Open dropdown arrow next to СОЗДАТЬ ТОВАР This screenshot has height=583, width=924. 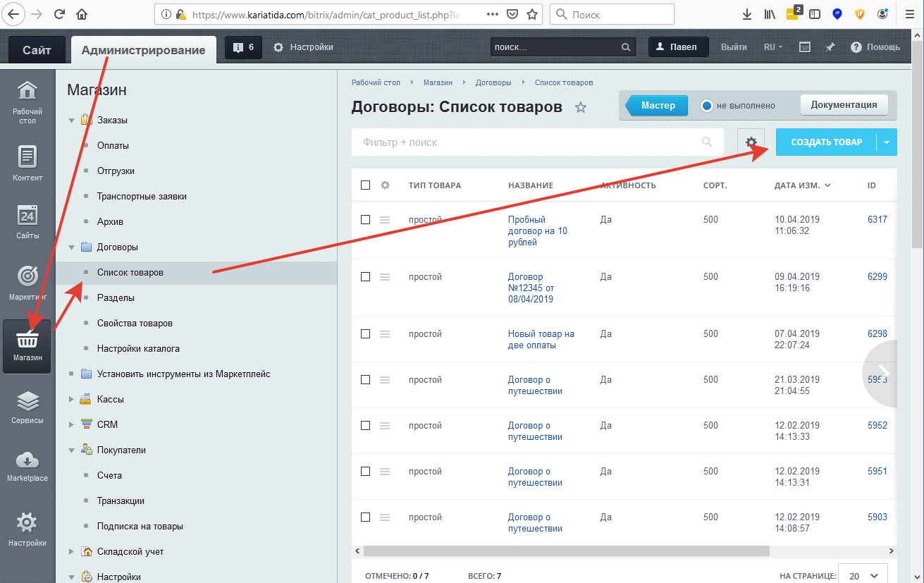coord(886,142)
